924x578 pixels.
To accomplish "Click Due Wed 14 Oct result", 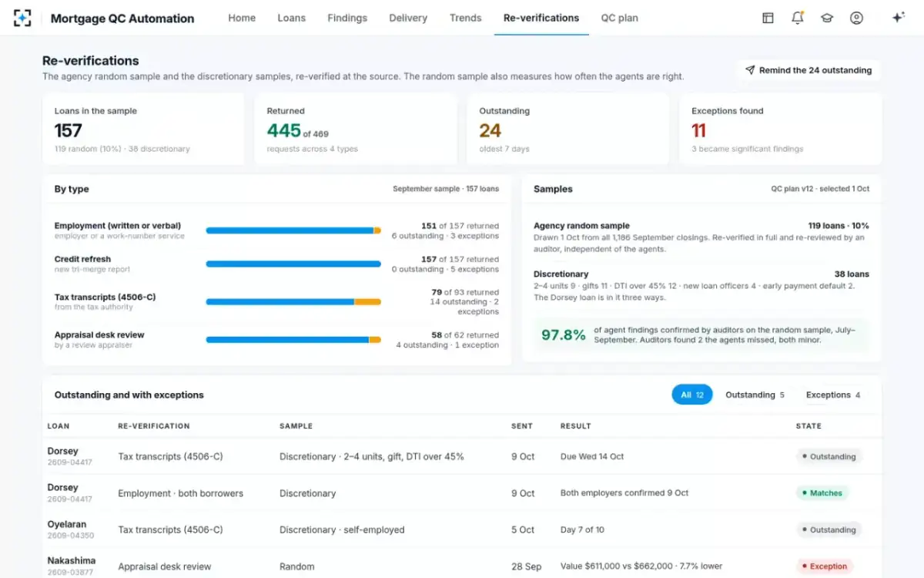I will pyautogui.click(x=592, y=456).
